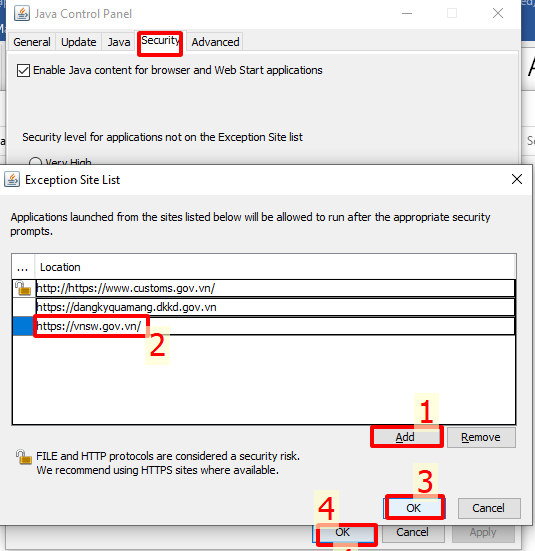Open the General tab
This screenshot has width=535, height=551.
click(32, 42)
